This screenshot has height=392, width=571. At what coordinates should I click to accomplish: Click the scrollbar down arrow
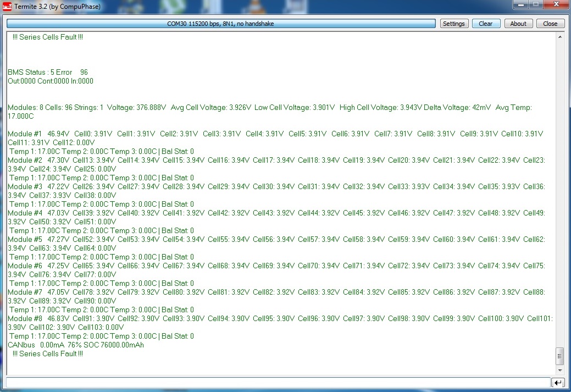[x=560, y=371]
